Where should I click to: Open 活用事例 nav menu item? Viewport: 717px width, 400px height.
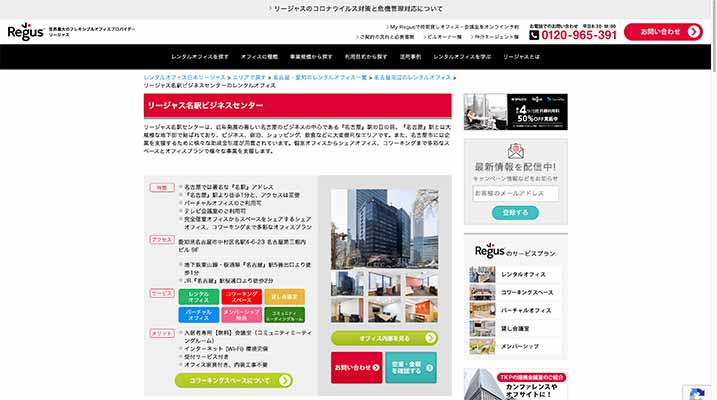(x=410, y=57)
